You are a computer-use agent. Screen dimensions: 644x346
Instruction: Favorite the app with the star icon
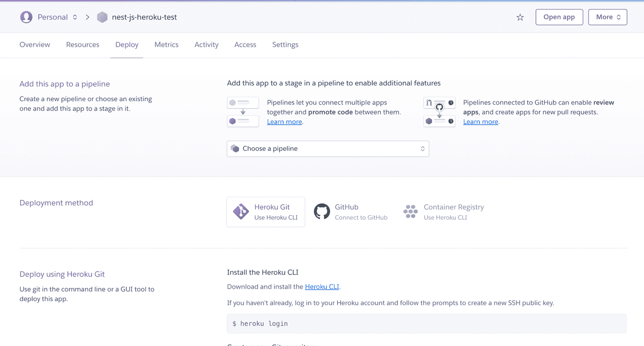point(520,17)
